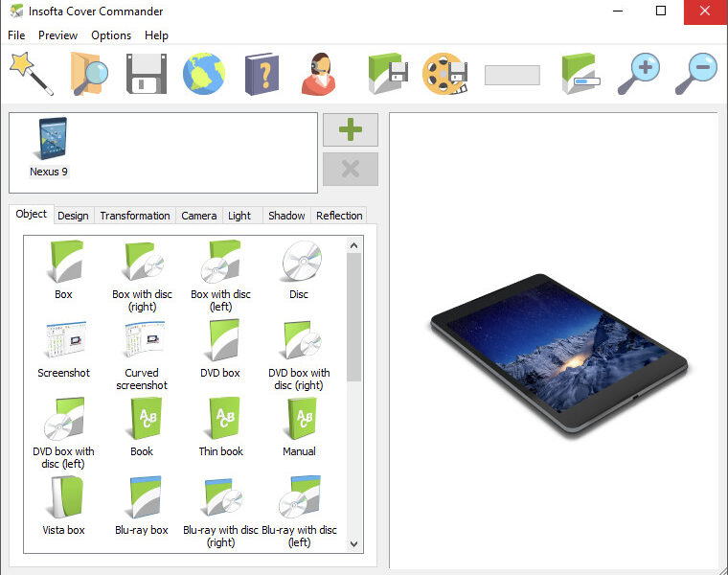Click the object list scroll down arrow
The height and width of the screenshot is (575, 728).
tap(353, 544)
